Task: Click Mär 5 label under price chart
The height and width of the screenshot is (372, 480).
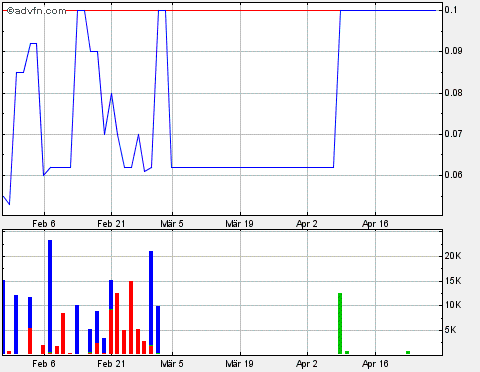Action: (x=172, y=224)
